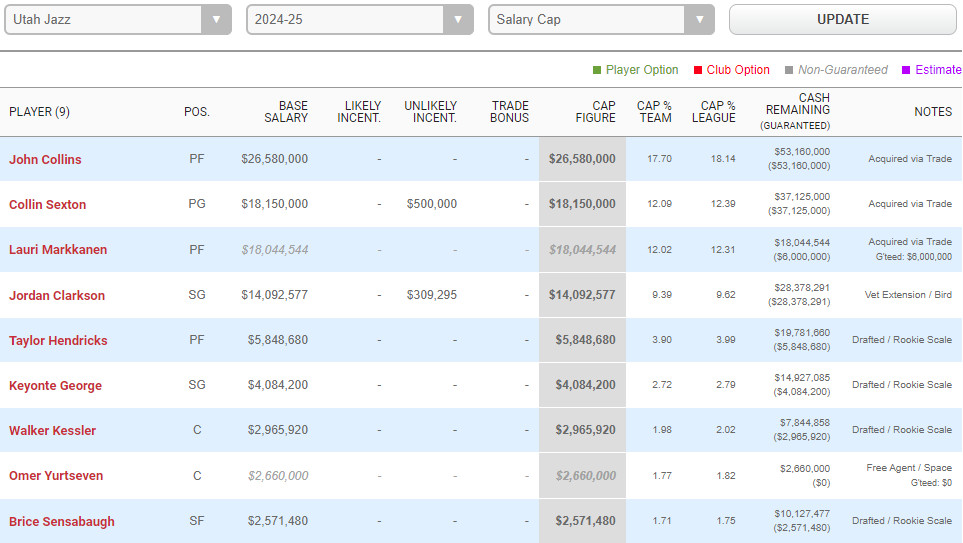963x543 pixels.
Task: Select Collin Sexton base salary $18,150,000
Action: (275, 204)
